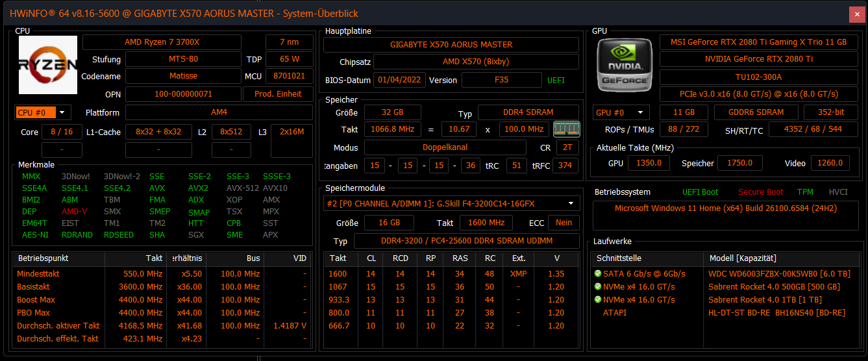The height and width of the screenshot is (361, 868).
Task: Click the Doppelkanal mode field
Action: tap(445, 147)
